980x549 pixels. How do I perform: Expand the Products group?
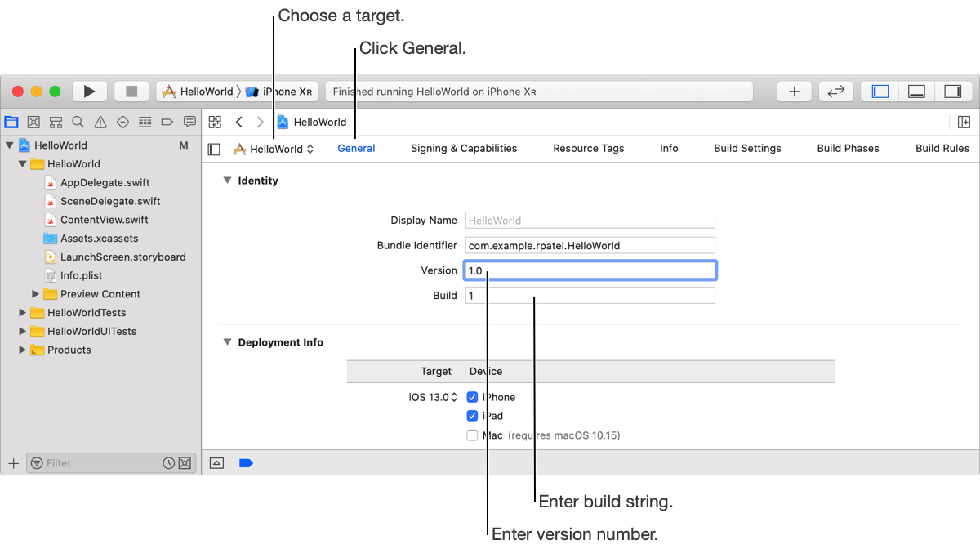23,350
